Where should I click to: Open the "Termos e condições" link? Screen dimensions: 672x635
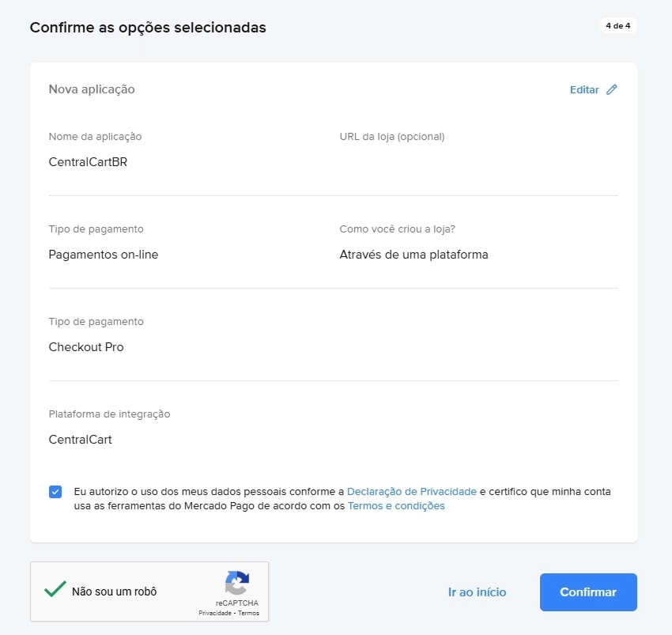coord(396,505)
